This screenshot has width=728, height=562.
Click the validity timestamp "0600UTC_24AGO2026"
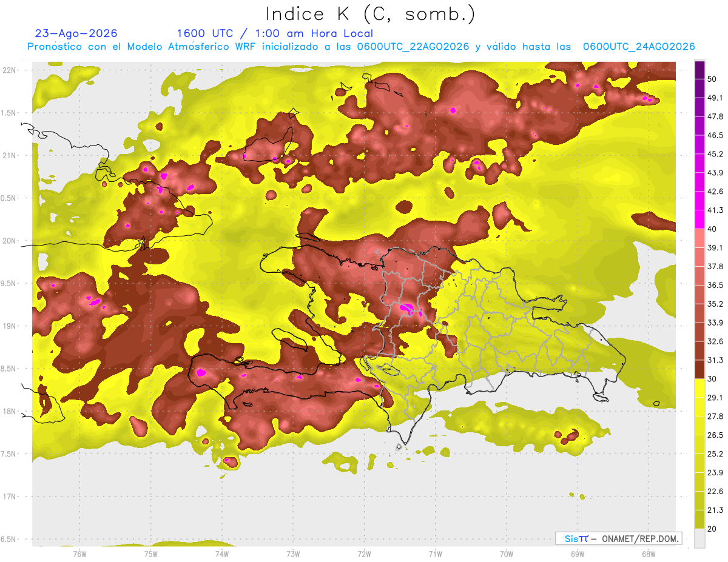[x=639, y=47]
